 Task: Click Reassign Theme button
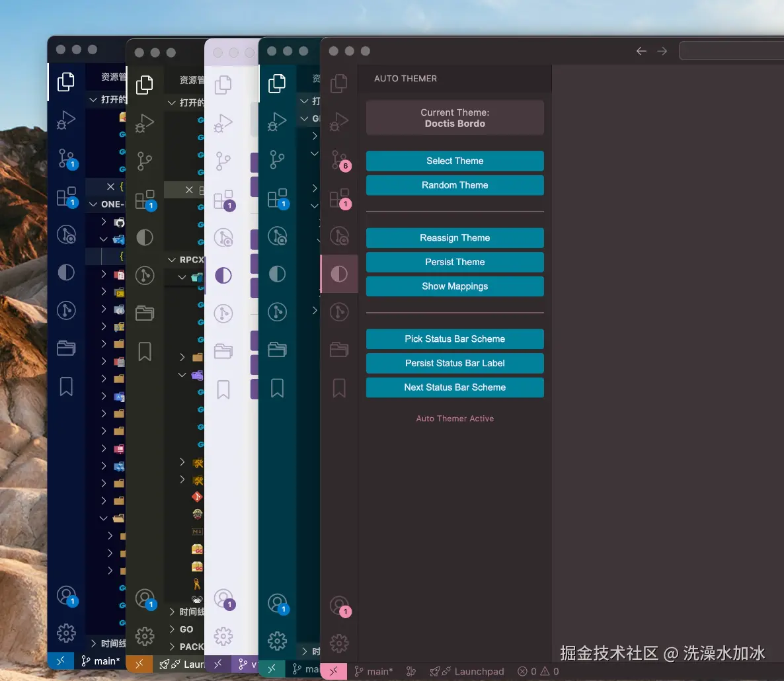tap(455, 238)
